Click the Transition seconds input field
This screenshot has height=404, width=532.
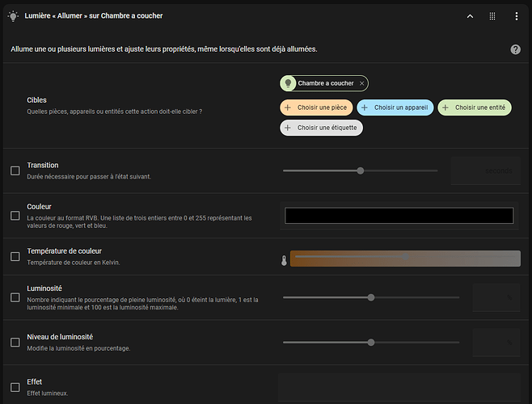[486, 170]
